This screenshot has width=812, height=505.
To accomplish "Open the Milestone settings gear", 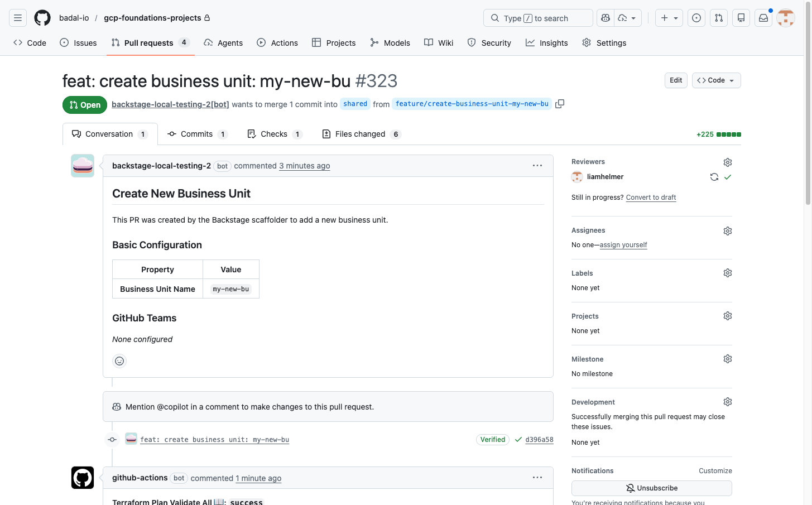I will [x=728, y=359].
